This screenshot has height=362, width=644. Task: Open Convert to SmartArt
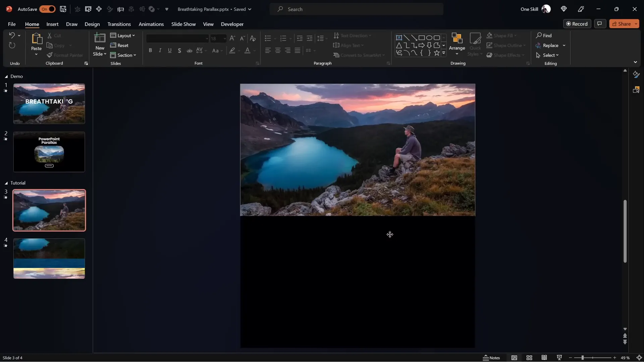359,55
